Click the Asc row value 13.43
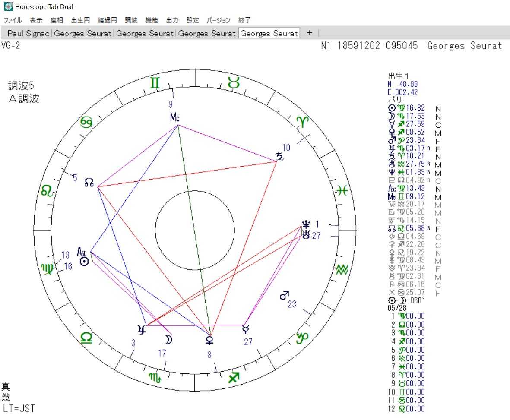Screen dimensions: 510x420 (x=415, y=188)
